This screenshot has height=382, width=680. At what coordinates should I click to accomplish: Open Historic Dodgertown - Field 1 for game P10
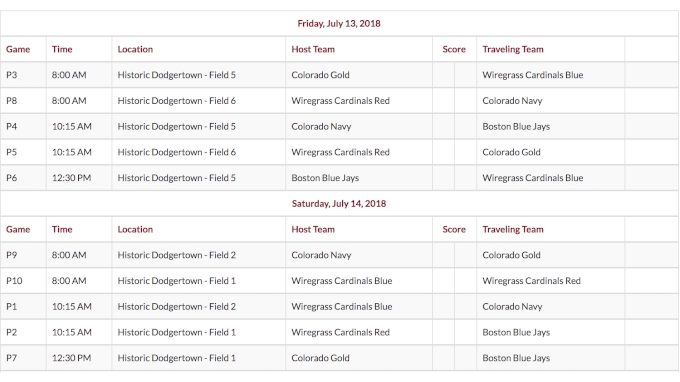point(177,281)
